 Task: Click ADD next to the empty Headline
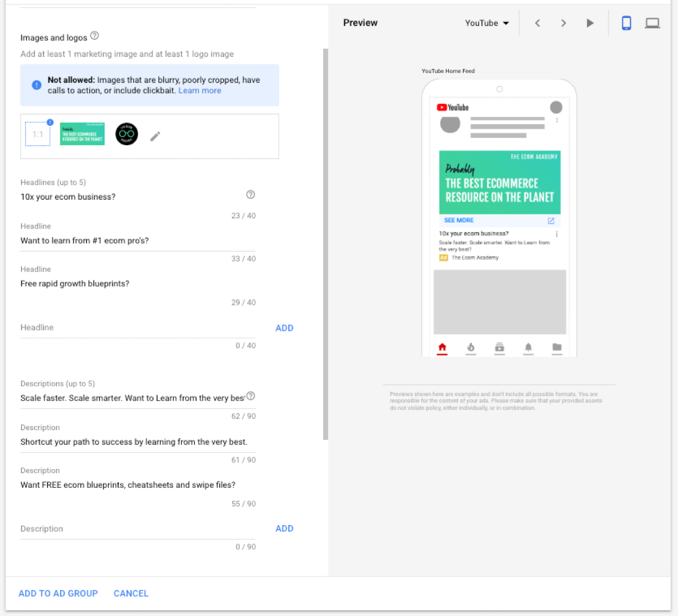tap(284, 328)
